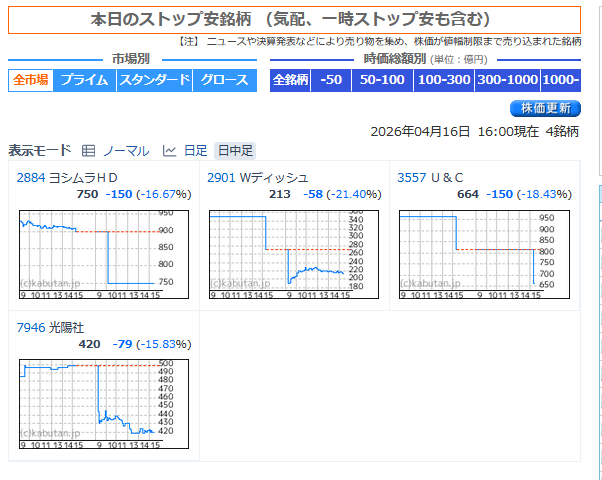Switch display mode to 日足
Image resolution: width=602 pixels, height=480 pixels.
(x=196, y=151)
